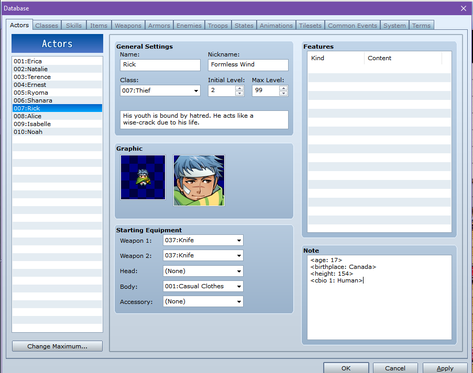473x373 pixels.
Task: Click Rick's walking character sprite thumbnail
Action: pyautogui.click(x=143, y=177)
